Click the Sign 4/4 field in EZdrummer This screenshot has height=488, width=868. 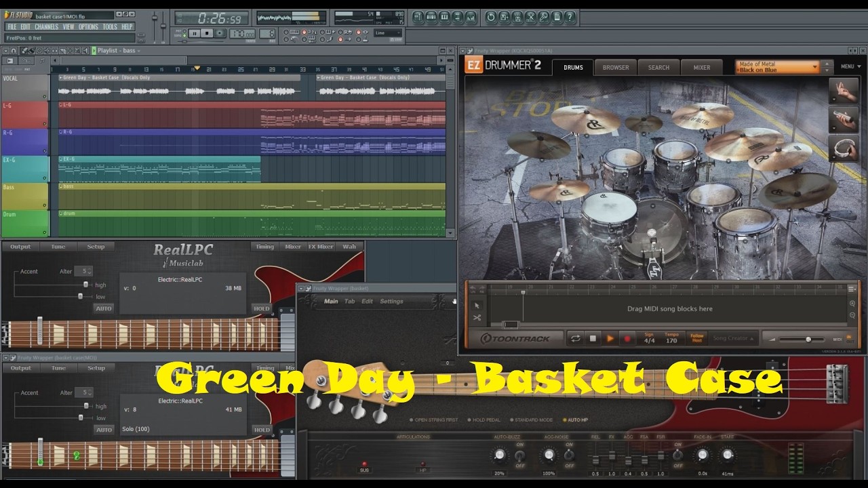649,337
